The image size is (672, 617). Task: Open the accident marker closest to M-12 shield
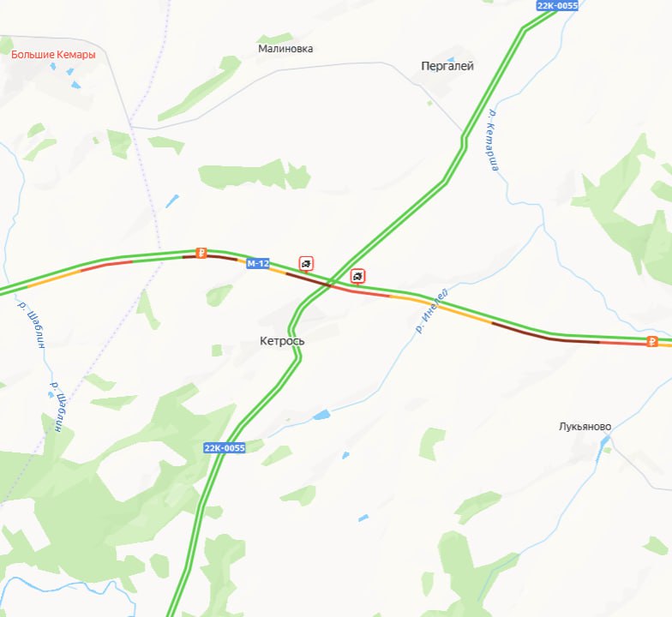306,264
